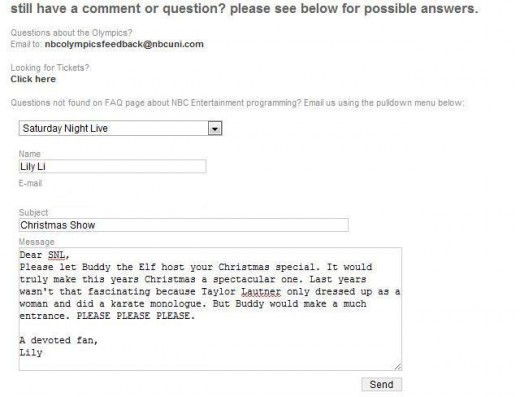This screenshot has height=397, width=520.
Task: Click the PLEASE PLEASE PLEASE text in the message
Action: pos(136,316)
